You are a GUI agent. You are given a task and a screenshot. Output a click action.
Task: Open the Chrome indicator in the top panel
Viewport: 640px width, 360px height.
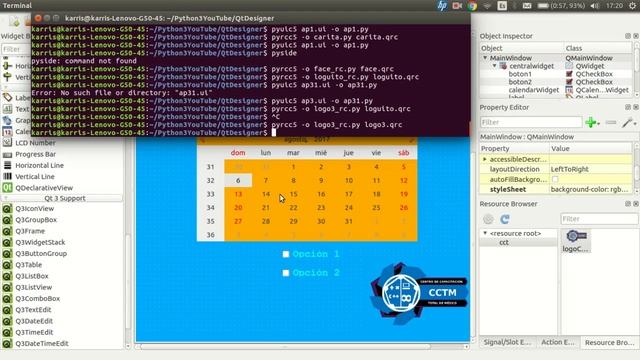pyautogui.click(x=472, y=6)
